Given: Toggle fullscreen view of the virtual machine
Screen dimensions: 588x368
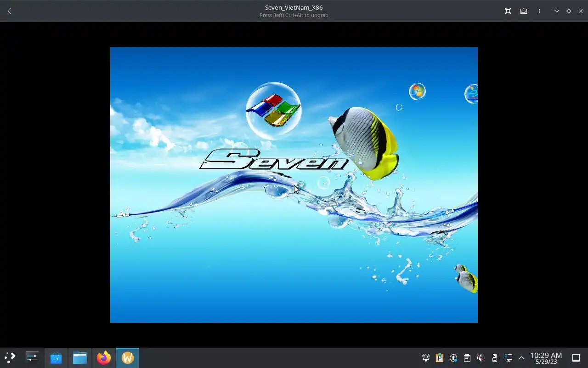Looking at the screenshot, I should [x=508, y=11].
